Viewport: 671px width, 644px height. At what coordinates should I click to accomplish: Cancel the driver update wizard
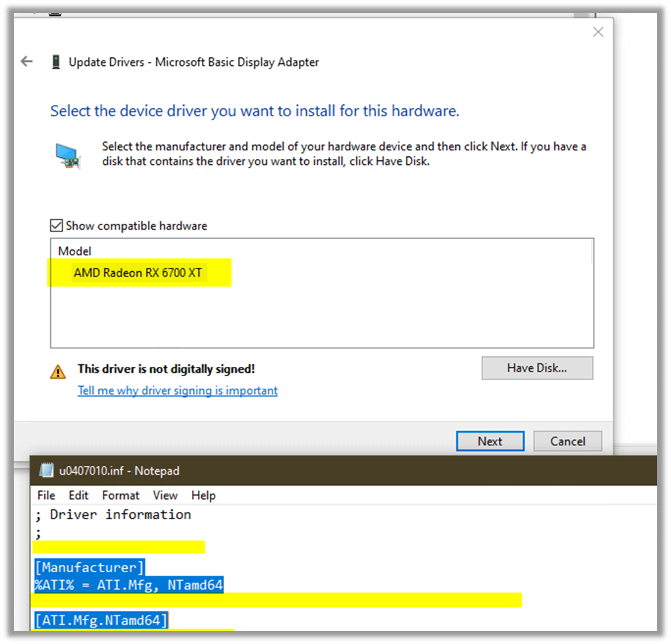tap(567, 441)
